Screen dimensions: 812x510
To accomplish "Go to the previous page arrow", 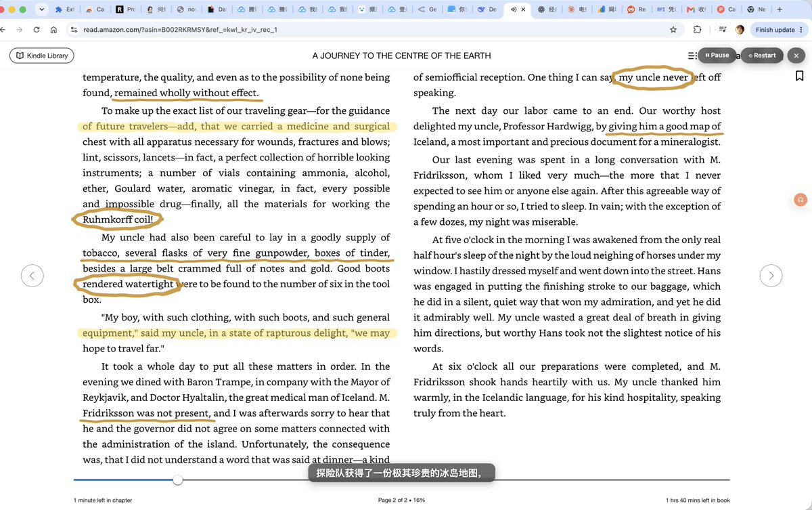I will [32, 275].
